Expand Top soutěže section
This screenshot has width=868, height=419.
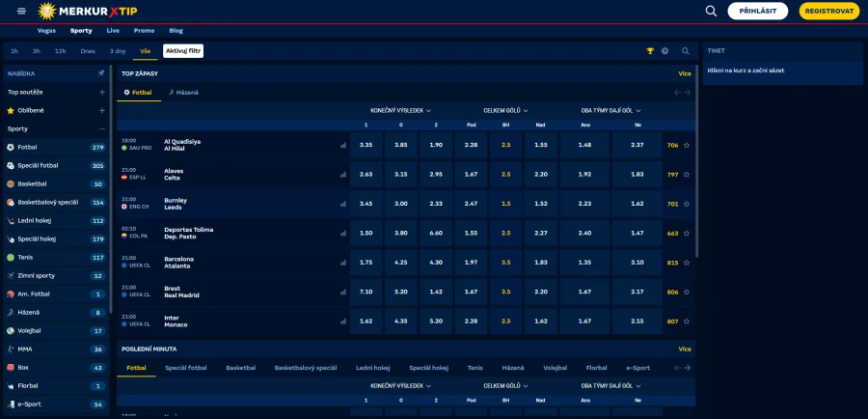[x=102, y=92]
